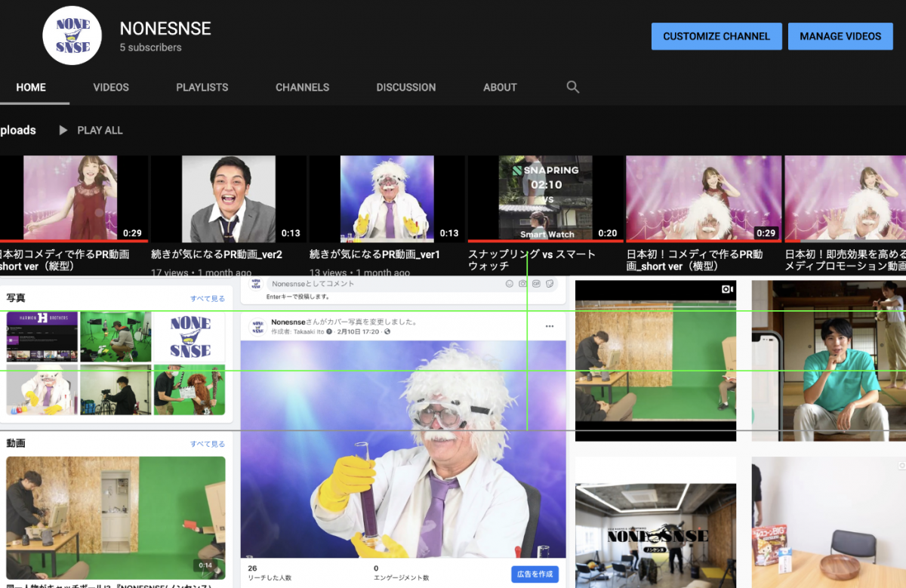Open the wooden bowl and snack box post
906x588 pixels.
(x=829, y=522)
